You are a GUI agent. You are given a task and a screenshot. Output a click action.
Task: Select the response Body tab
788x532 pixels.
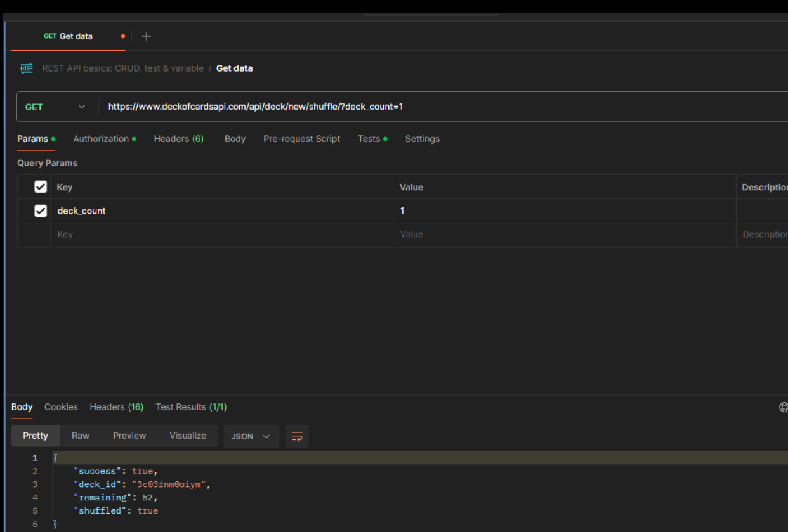(x=22, y=407)
